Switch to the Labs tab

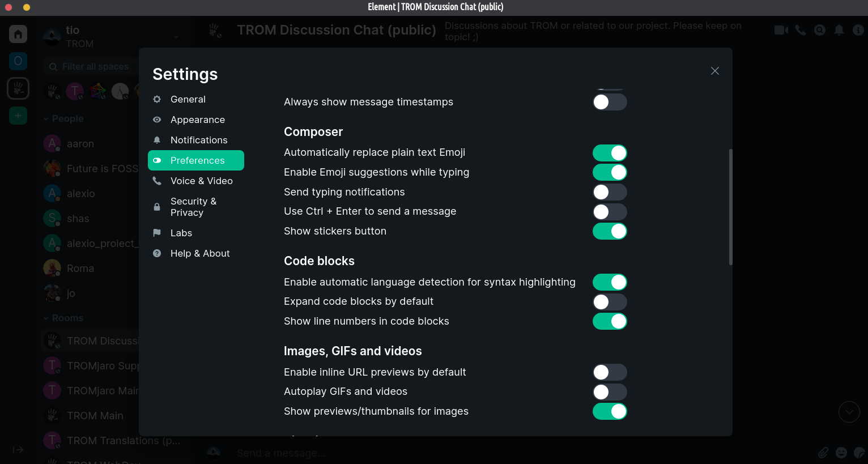pyautogui.click(x=196, y=233)
